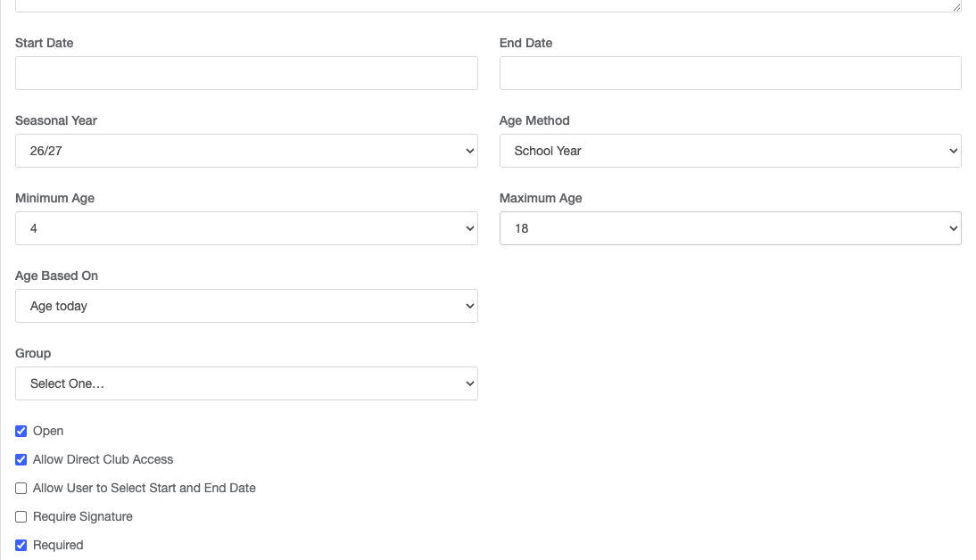Image resolution: width=976 pixels, height=560 pixels.
Task: Tick the Require Signature checkbox
Action: tap(21, 517)
